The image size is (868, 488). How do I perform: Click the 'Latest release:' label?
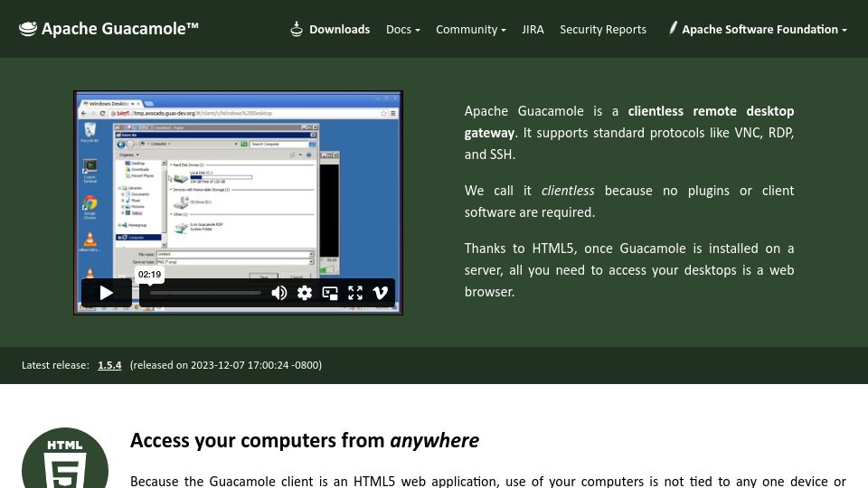(x=55, y=365)
